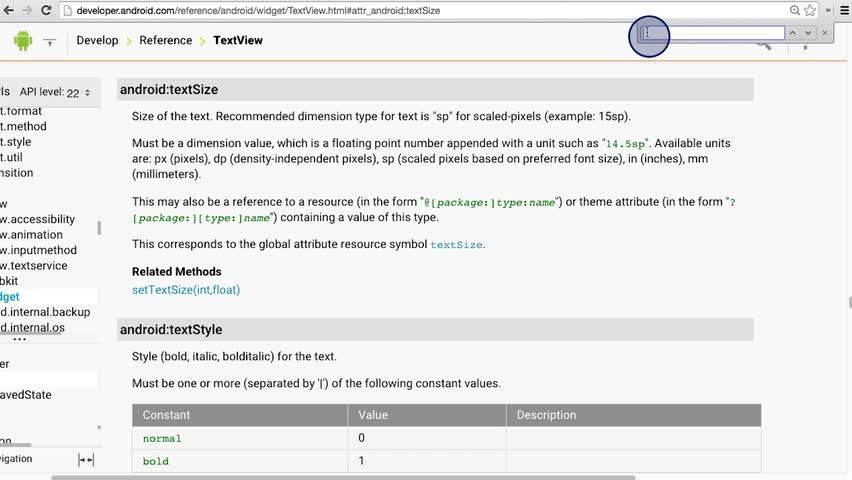The width and height of the screenshot is (852, 480).
Task: Select the t.method package in the sidebar
Action: pos(23,126)
